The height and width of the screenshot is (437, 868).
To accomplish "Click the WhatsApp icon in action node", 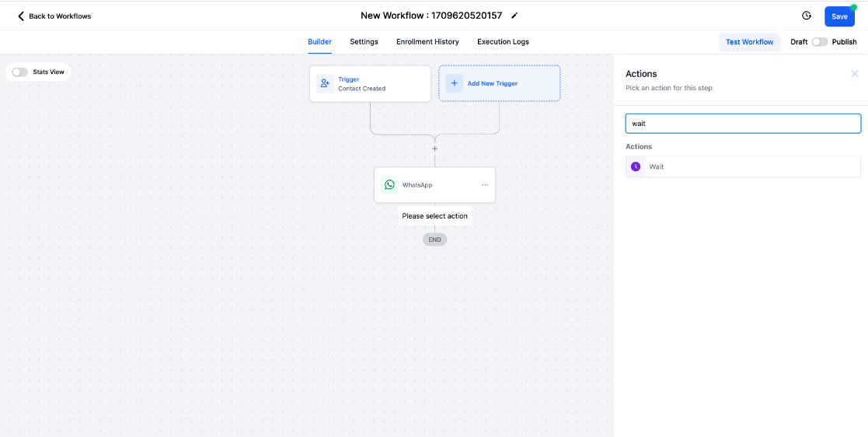I will click(390, 185).
